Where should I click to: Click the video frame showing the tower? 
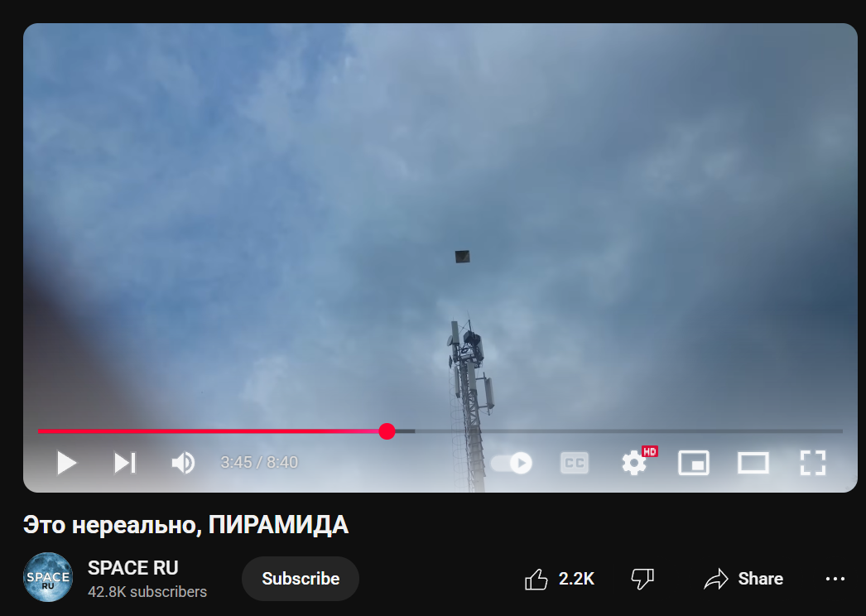(x=440, y=221)
